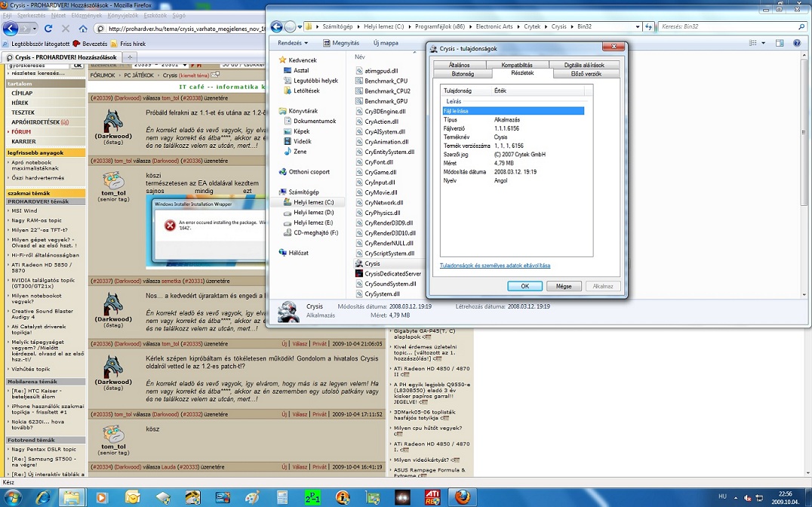Open the ATI taskbar icon
The width and height of the screenshot is (812, 507).
[432, 497]
